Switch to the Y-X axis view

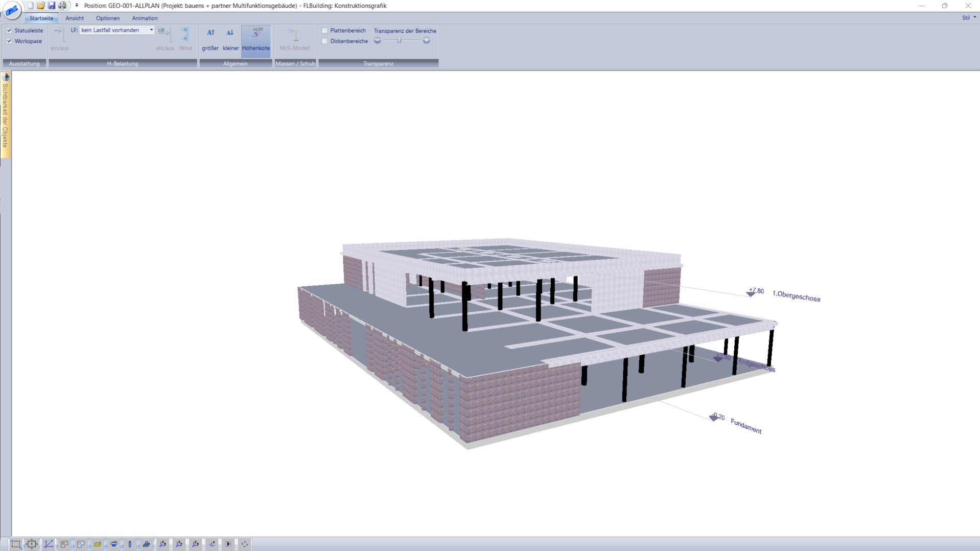pos(195,544)
